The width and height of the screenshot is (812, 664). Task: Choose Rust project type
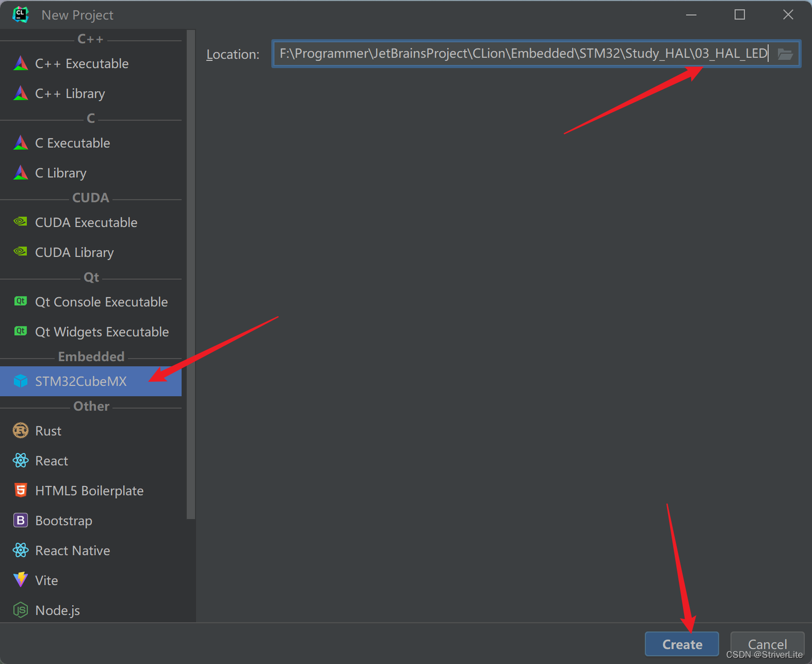(91, 430)
